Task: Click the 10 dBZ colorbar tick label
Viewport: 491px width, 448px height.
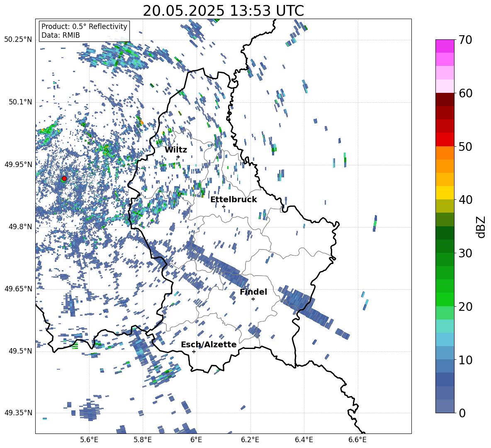Action: pos(465,360)
